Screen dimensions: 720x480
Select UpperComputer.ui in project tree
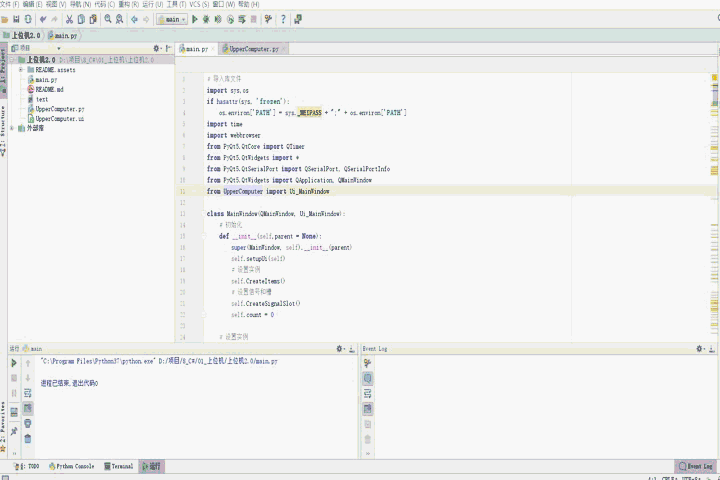pyautogui.click(x=59, y=118)
